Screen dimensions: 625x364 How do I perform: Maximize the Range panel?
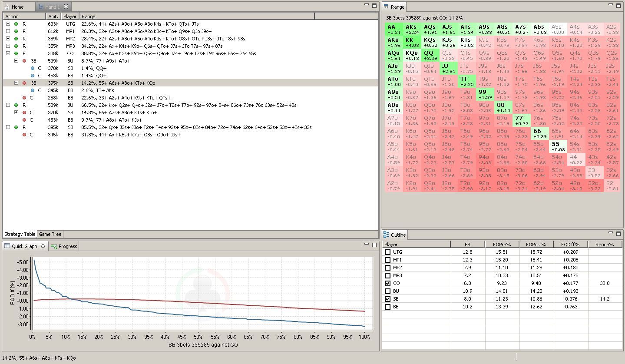618,5
